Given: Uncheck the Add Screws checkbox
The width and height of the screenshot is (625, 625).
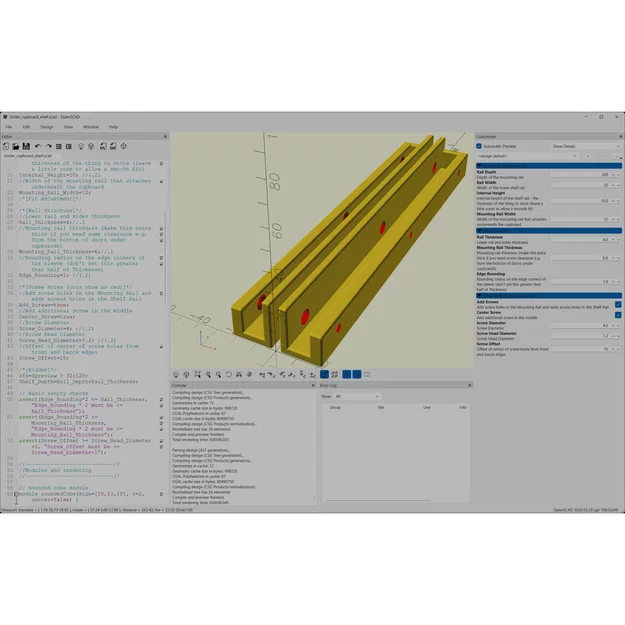Looking at the screenshot, I should tap(618, 305).
